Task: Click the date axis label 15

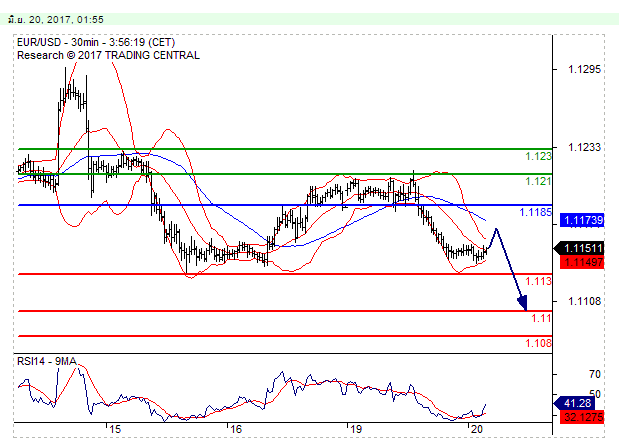Action: point(115,429)
